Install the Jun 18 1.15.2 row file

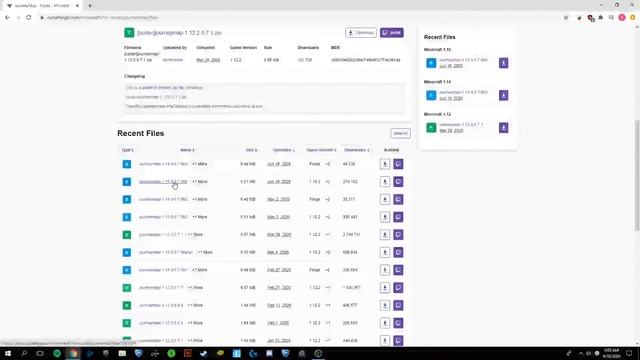pyautogui.click(x=398, y=182)
